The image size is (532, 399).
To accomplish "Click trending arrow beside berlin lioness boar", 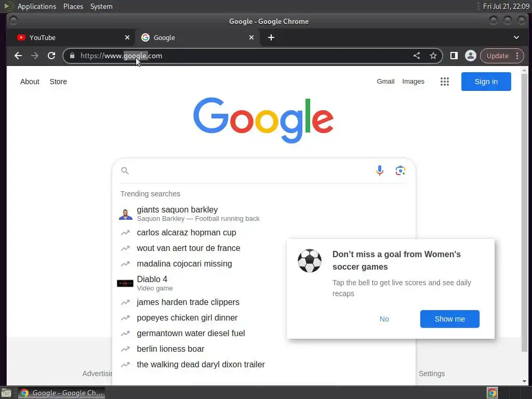I will coord(125,349).
